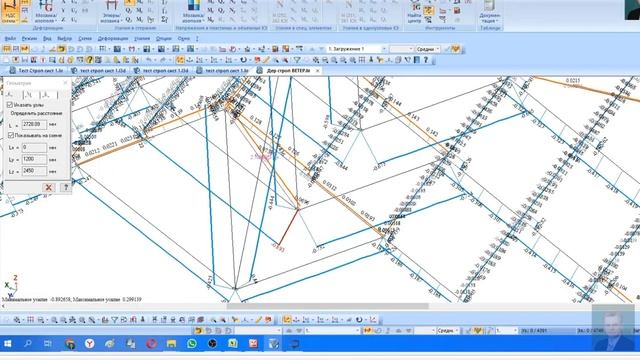Image resolution: width=640 pixels, height=360 pixels.
Task: Open the empty combo box next to load case
Action: point(401,49)
